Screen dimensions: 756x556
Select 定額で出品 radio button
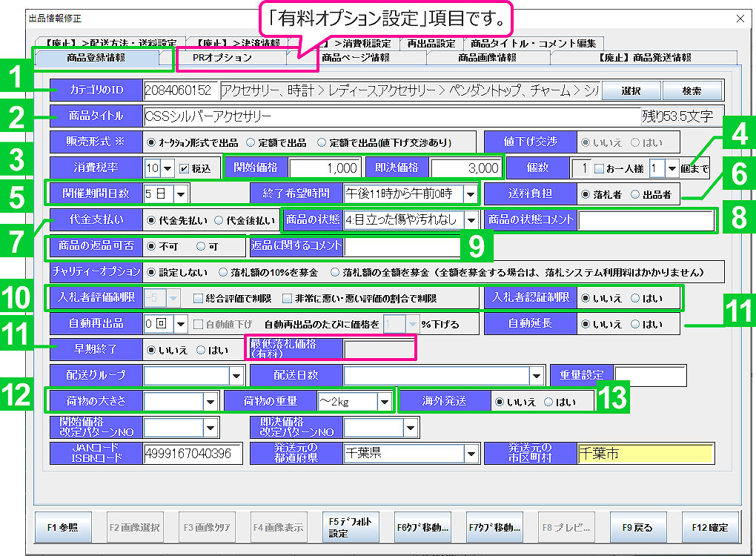tap(251, 142)
